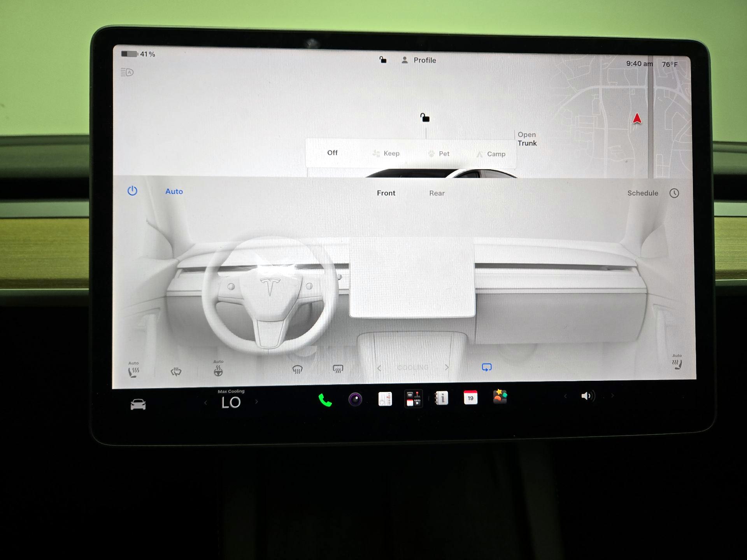747x560 pixels.
Task: Tap the unlock padlock in status bar
Action: 383,59
